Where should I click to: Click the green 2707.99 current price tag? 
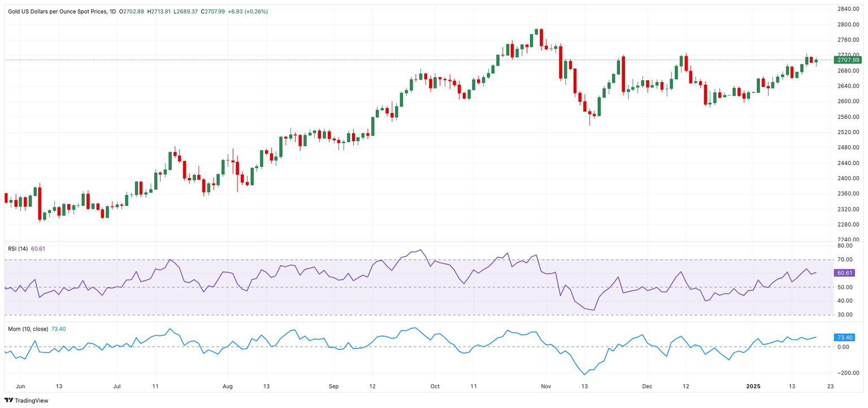848,60
